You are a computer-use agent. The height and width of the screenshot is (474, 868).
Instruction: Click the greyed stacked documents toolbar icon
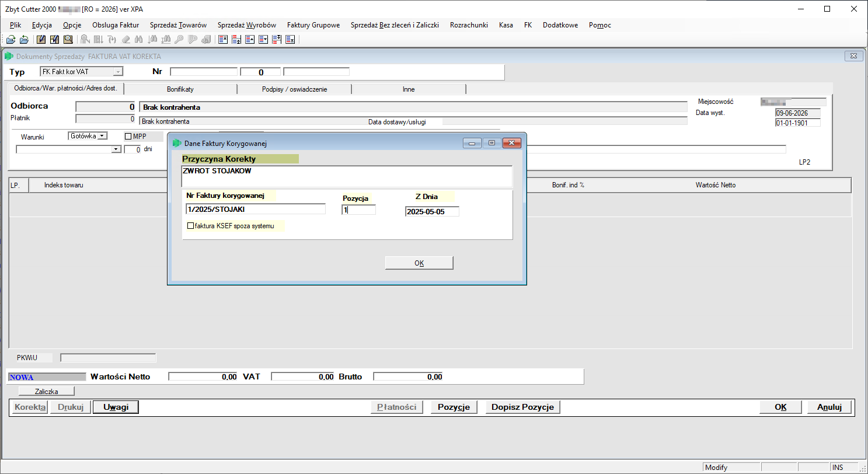[206, 40]
